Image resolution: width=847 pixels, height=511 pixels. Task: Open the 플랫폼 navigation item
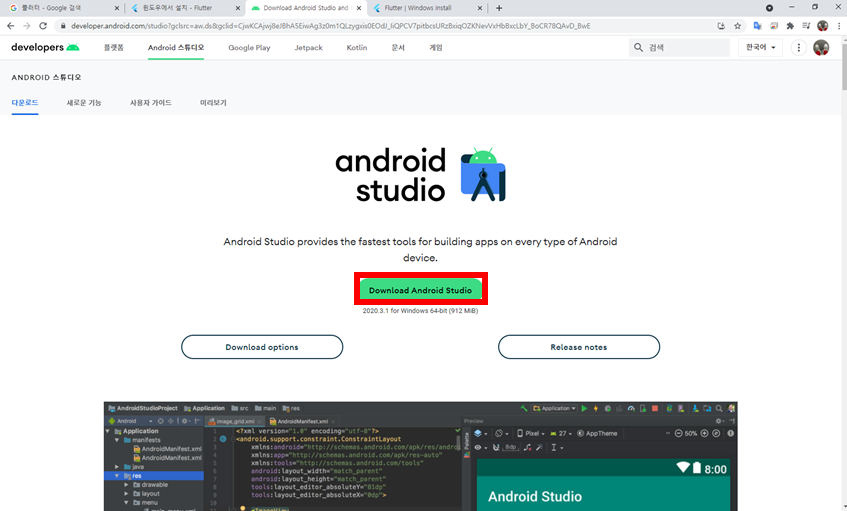pyautogui.click(x=113, y=48)
